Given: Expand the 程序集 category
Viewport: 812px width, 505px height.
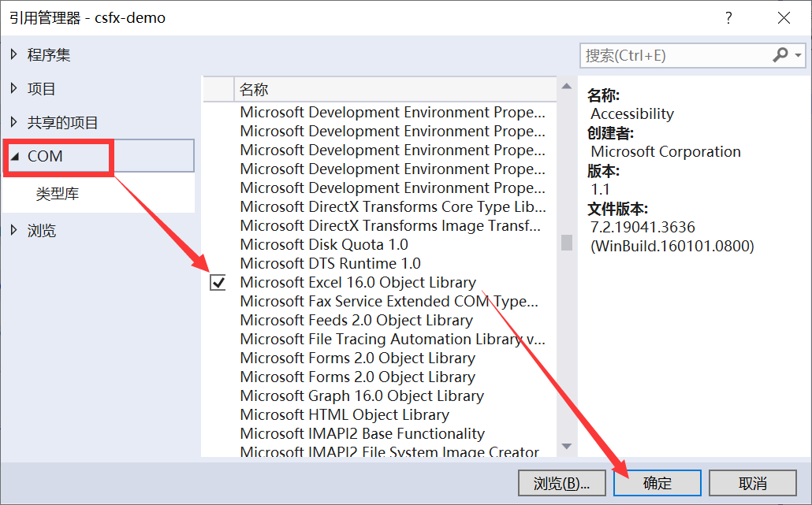Looking at the screenshot, I should click(14, 54).
